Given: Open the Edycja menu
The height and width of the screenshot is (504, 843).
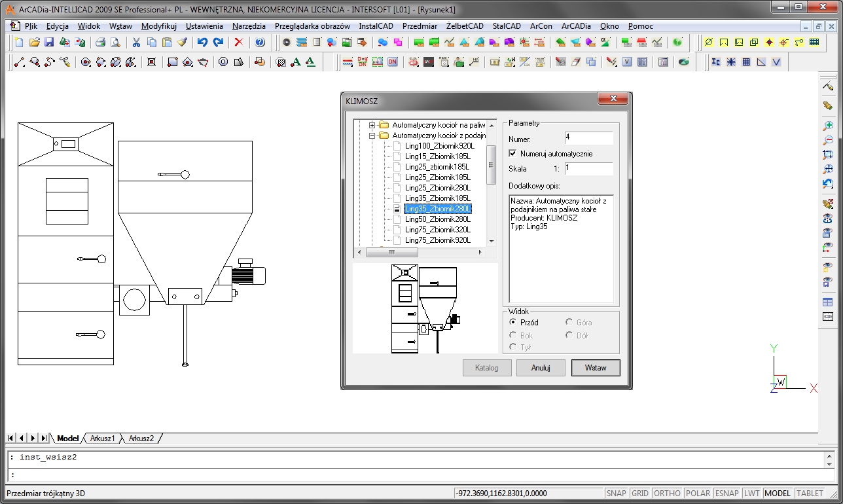Looking at the screenshot, I should [x=58, y=26].
